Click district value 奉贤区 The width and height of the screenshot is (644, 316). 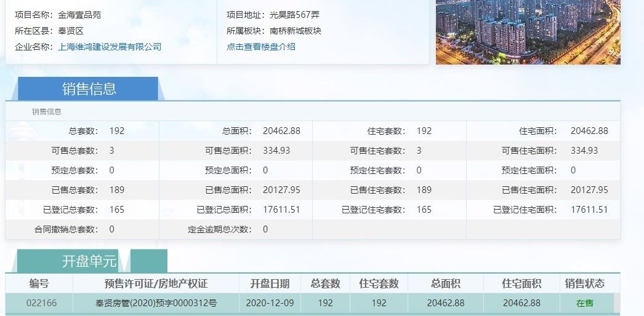point(71,31)
